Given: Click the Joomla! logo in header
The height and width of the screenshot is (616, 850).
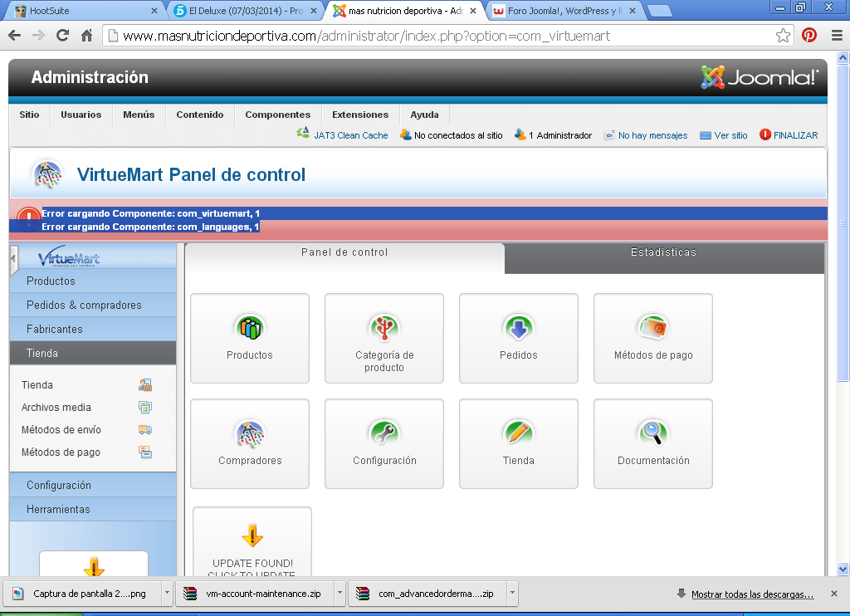Looking at the screenshot, I should coord(760,77).
